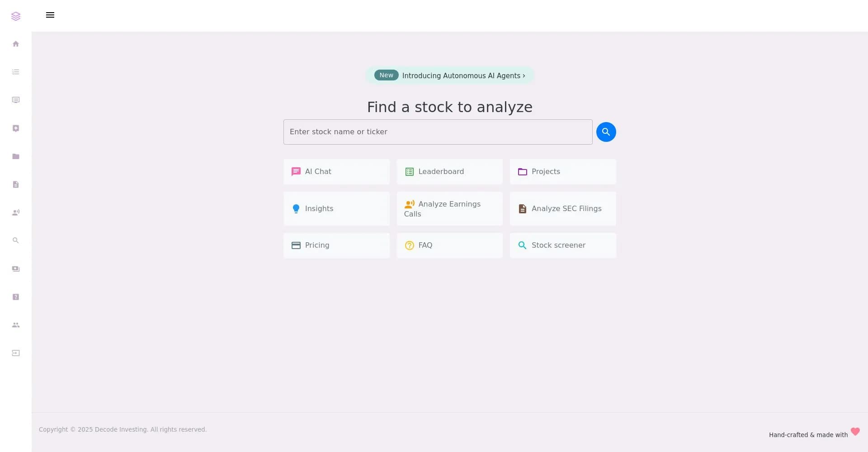868x452 pixels.
Task: Open the AI Chat card
Action: [336, 172]
